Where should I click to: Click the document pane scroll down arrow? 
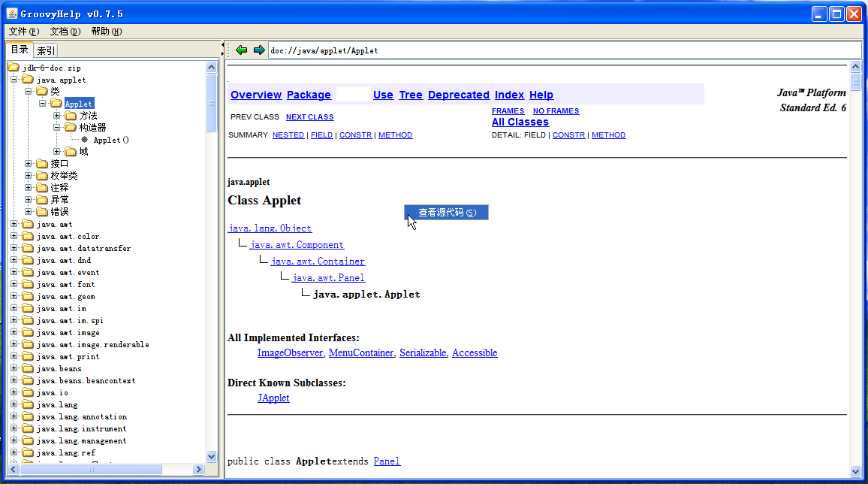[855, 472]
